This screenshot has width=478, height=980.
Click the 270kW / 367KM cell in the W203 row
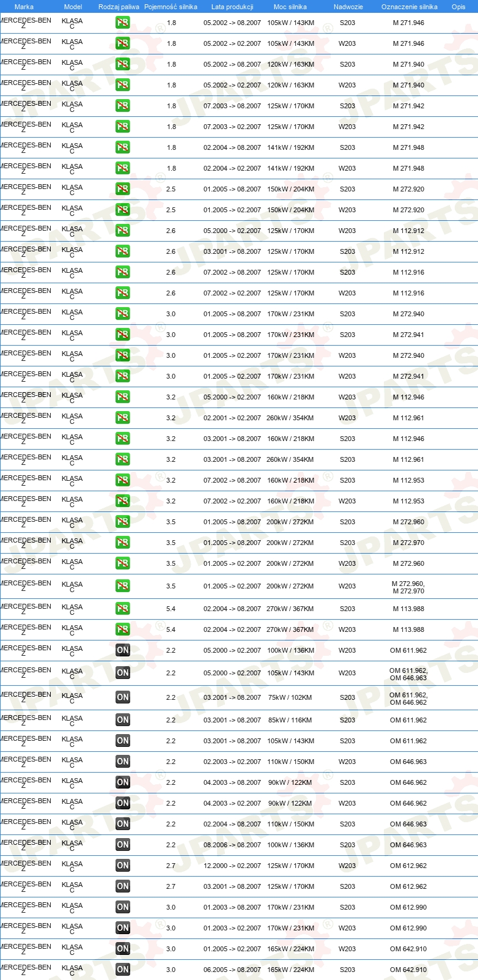point(290,629)
